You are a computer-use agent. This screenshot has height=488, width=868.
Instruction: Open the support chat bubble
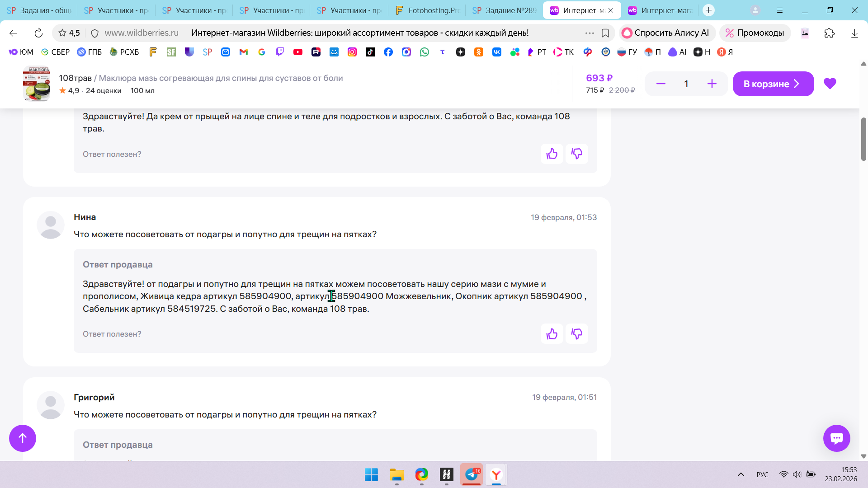click(x=836, y=438)
